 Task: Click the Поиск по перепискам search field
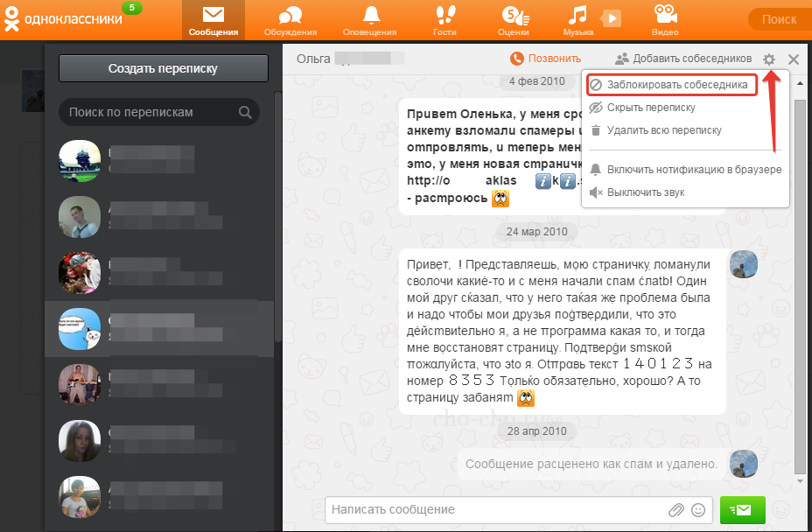[149, 112]
